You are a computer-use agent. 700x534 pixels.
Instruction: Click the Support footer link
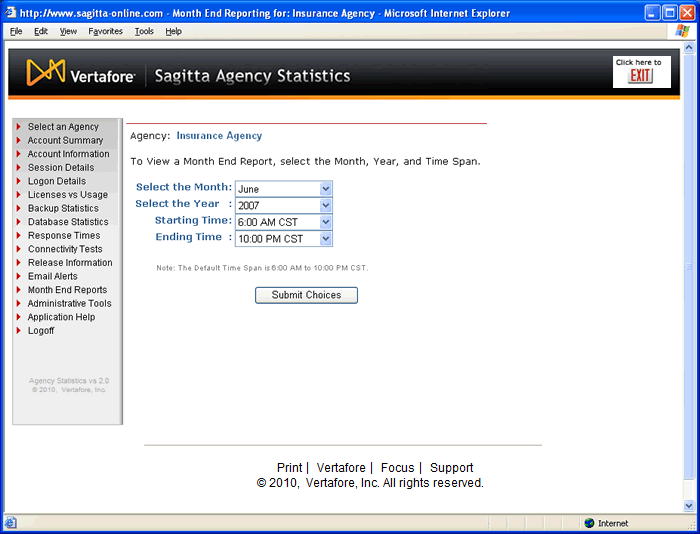pos(451,467)
